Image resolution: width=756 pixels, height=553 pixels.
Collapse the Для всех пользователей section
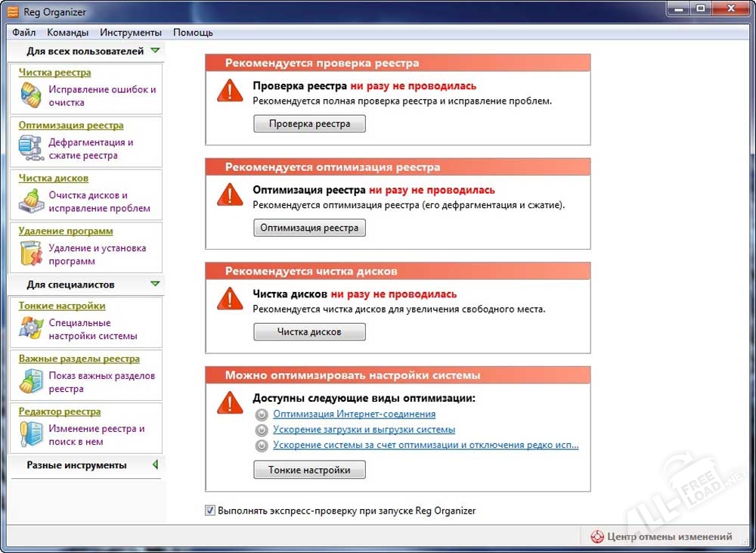pyautogui.click(x=155, y=51)
